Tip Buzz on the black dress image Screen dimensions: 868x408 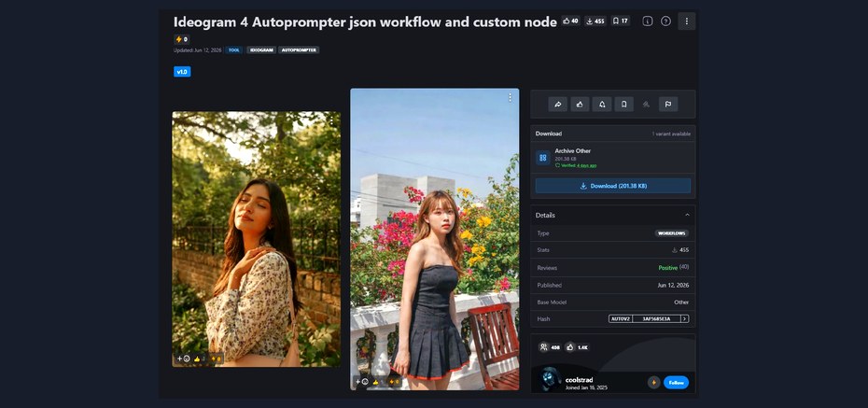[394, 382]
